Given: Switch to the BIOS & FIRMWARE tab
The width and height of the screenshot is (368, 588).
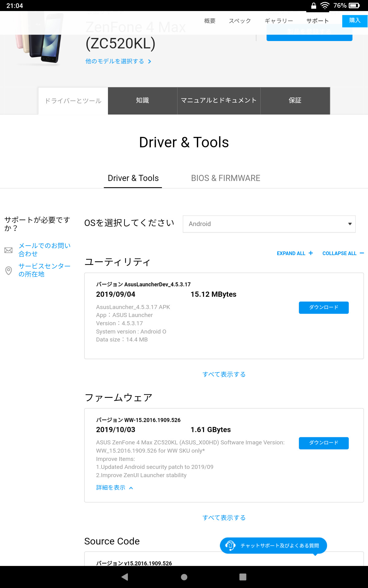Looking at the screenshot, I should (x=225, y=178).
